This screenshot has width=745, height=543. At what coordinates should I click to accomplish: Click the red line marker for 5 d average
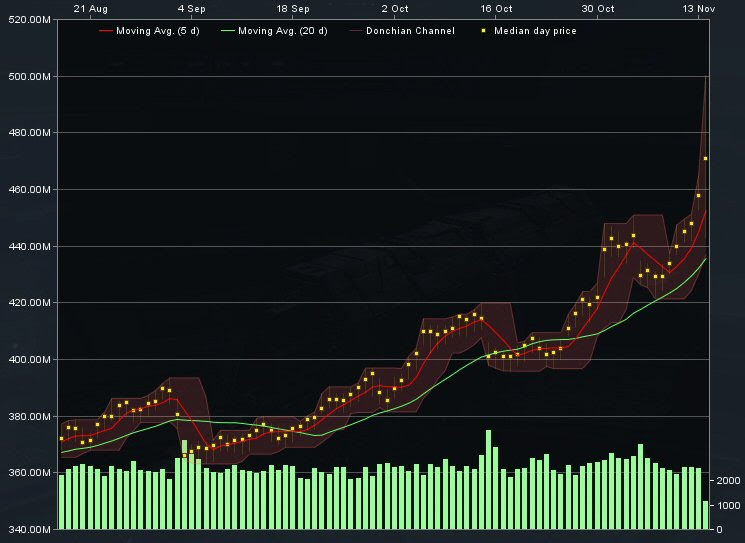(x=105, y=31)
